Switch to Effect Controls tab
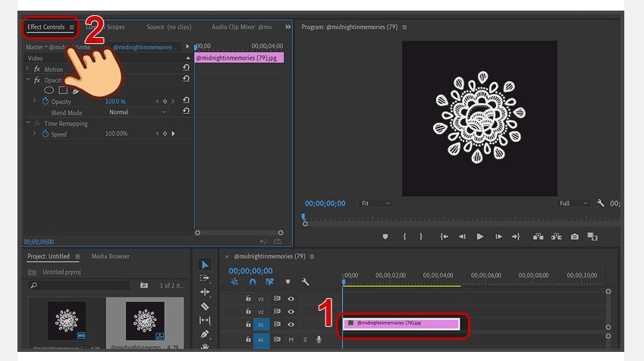This screenshot has width=644, height=361. click(46, 27)
